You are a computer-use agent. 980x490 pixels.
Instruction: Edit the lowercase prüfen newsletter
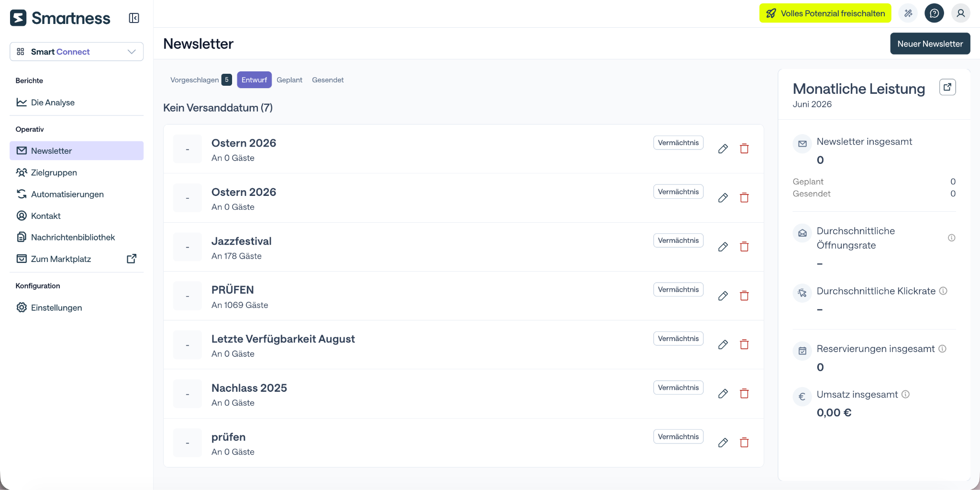723,443
